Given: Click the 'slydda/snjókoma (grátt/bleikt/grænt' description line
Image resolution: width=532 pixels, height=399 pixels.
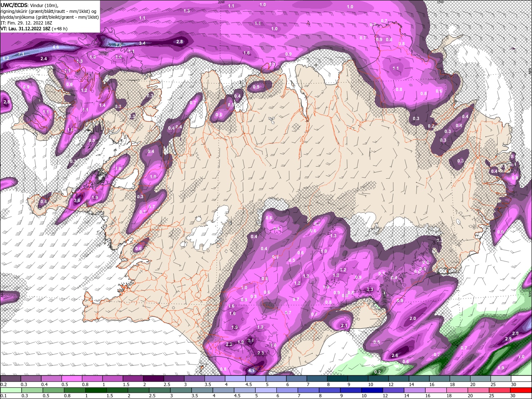Looking at the screenshot, I should pyautogui.click(x=49, y=17).
